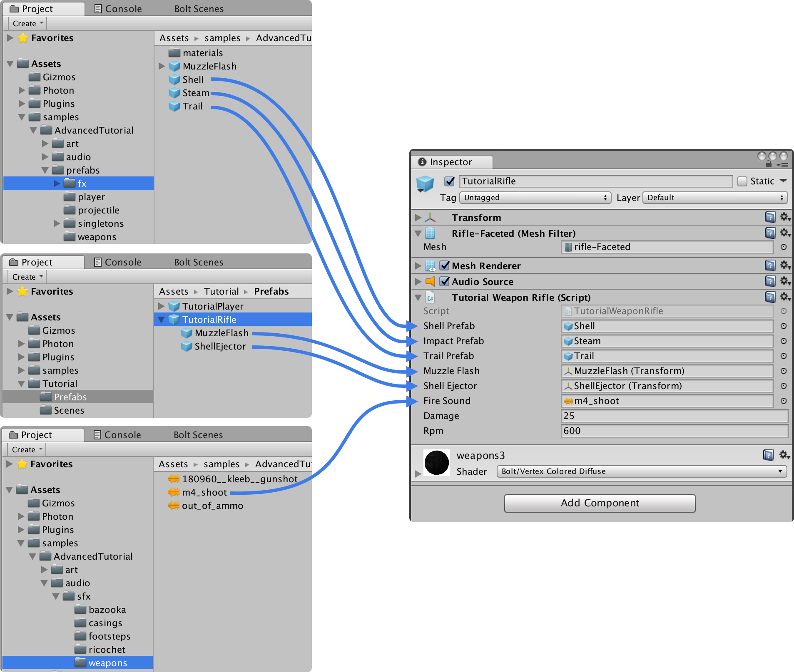Open object picker for Trail Prefab field
The image size is (794, 672).
[x=784, y=356]
